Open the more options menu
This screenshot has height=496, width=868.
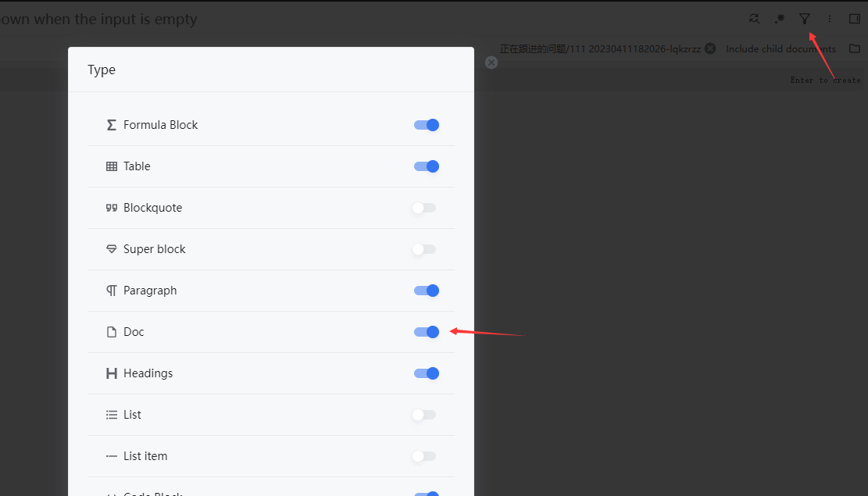(829, 18)
